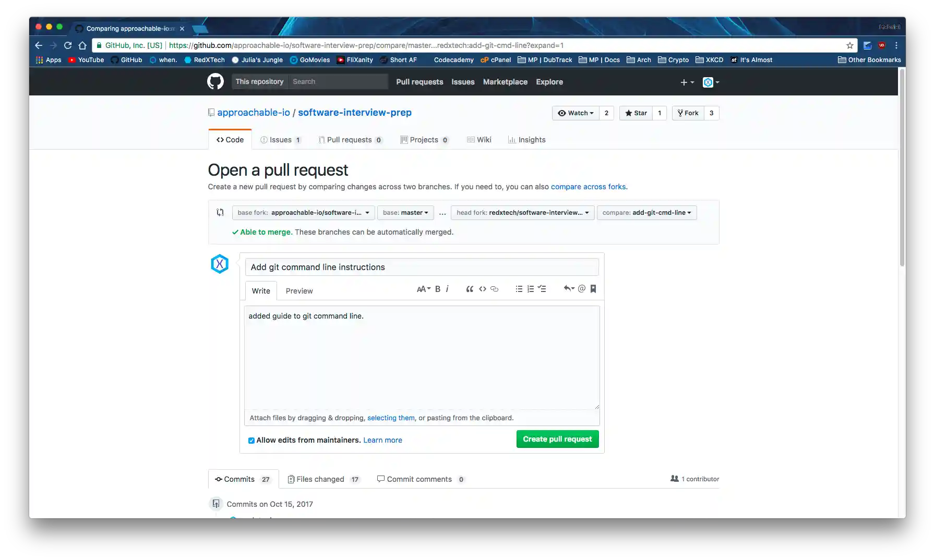Open approachable-io owner link

(x=254, y=113)
